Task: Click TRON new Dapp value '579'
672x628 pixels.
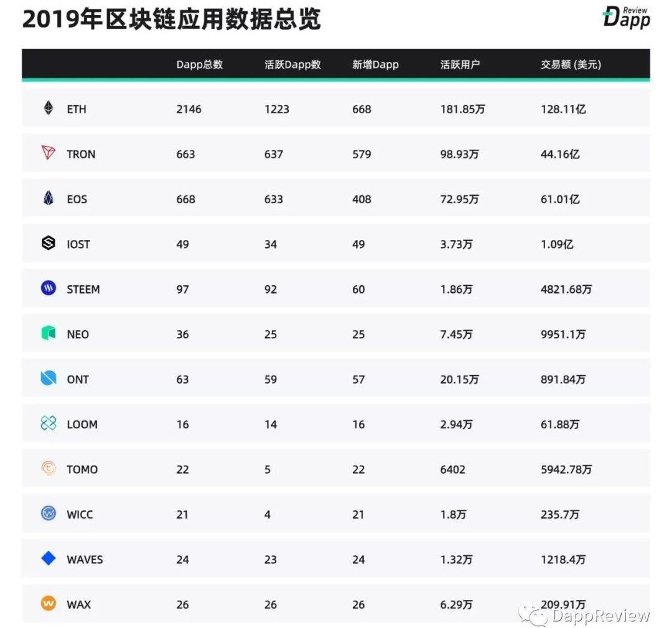Action: [x=362, y=154]
